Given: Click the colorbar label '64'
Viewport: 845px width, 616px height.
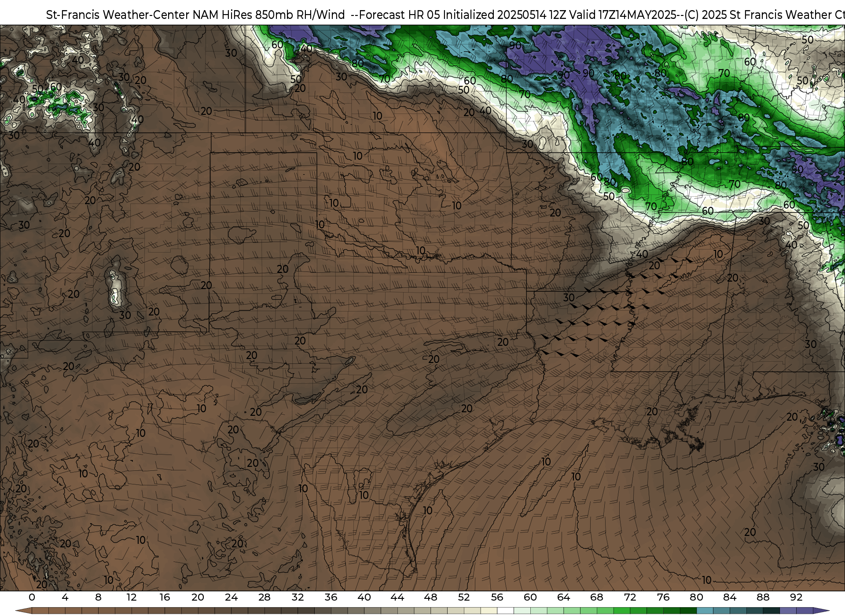Looking at the screenshot, I should coord(563,597).
